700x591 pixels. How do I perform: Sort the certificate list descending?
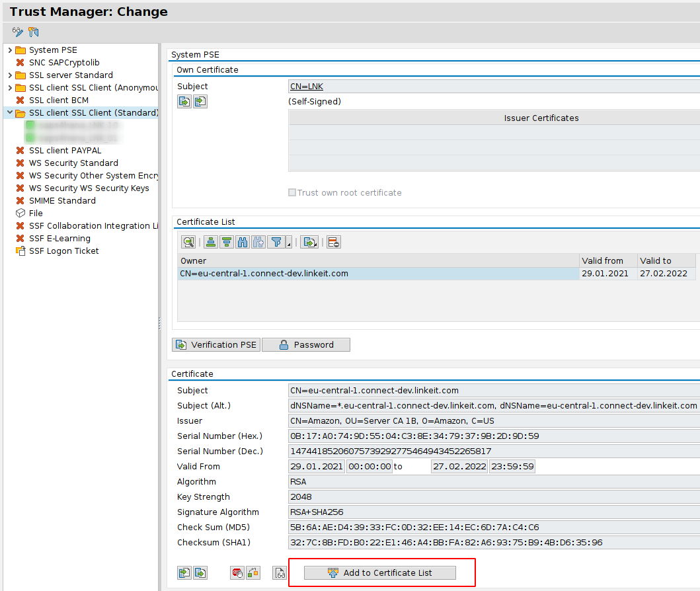click(227, 242)
